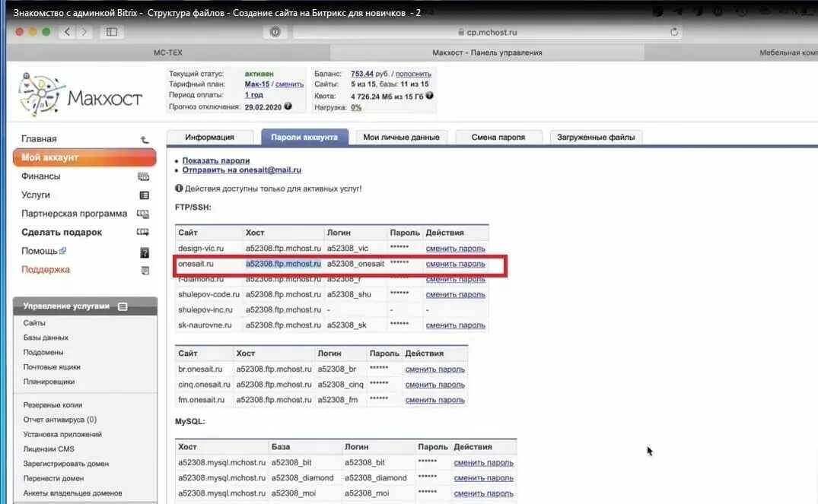Open Отчет антивируса (0) link
This screenshot has height=504, width=818.
60,420
